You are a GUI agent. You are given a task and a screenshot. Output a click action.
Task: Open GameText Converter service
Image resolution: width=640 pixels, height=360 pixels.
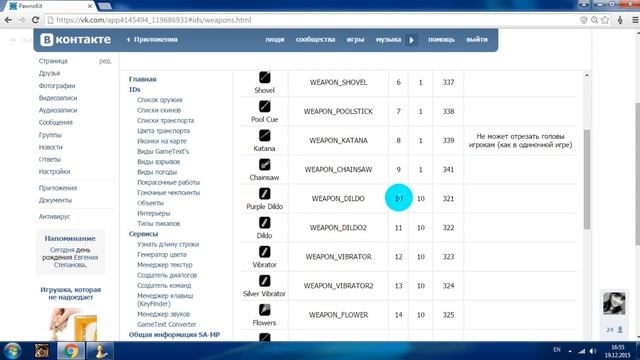[167, 324]
